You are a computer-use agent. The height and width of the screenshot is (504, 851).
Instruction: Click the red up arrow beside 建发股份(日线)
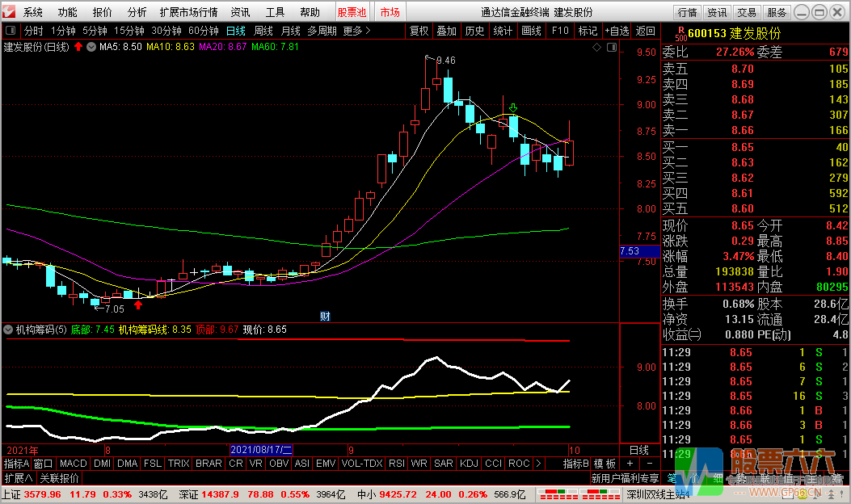78,47
